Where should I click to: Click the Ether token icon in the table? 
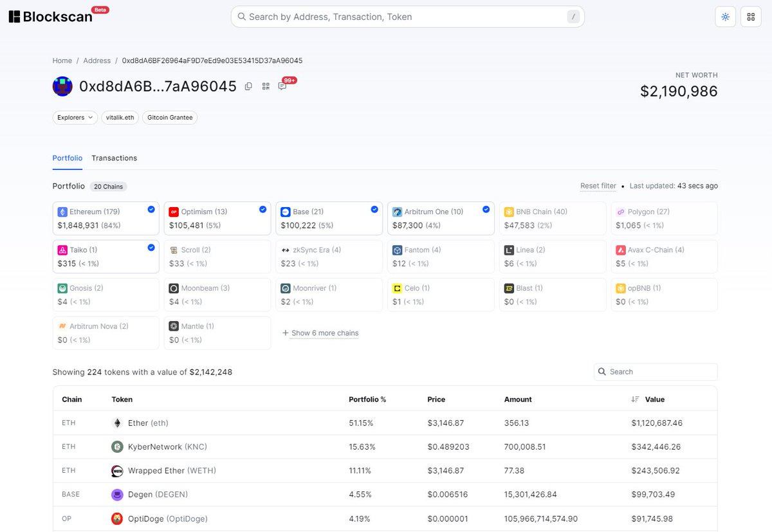(117, 423)
